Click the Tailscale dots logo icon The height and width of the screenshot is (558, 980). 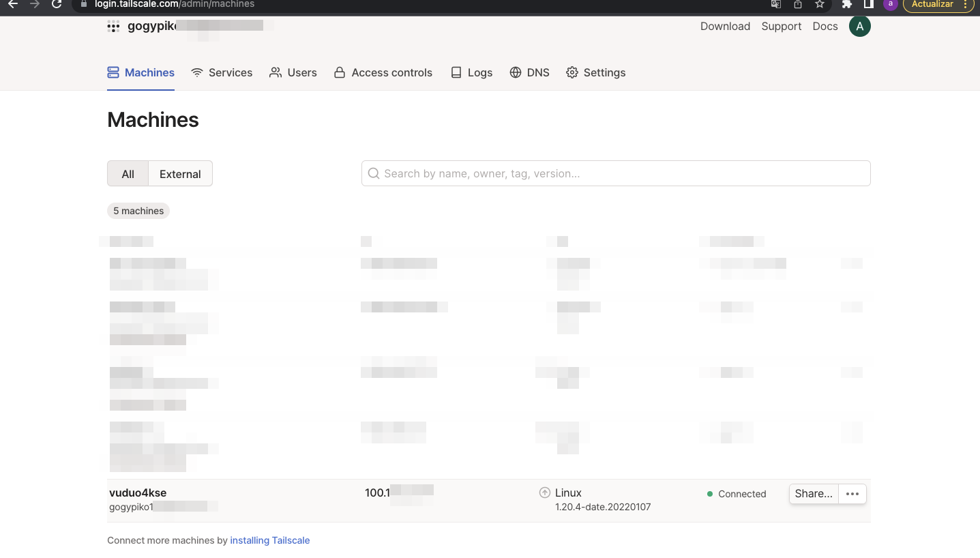(x=113, y=27)
